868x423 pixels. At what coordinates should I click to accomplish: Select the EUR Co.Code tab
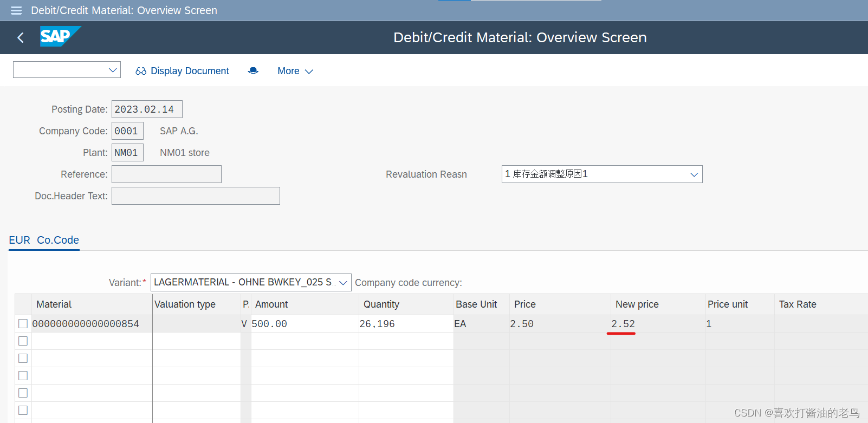point(44,240)
